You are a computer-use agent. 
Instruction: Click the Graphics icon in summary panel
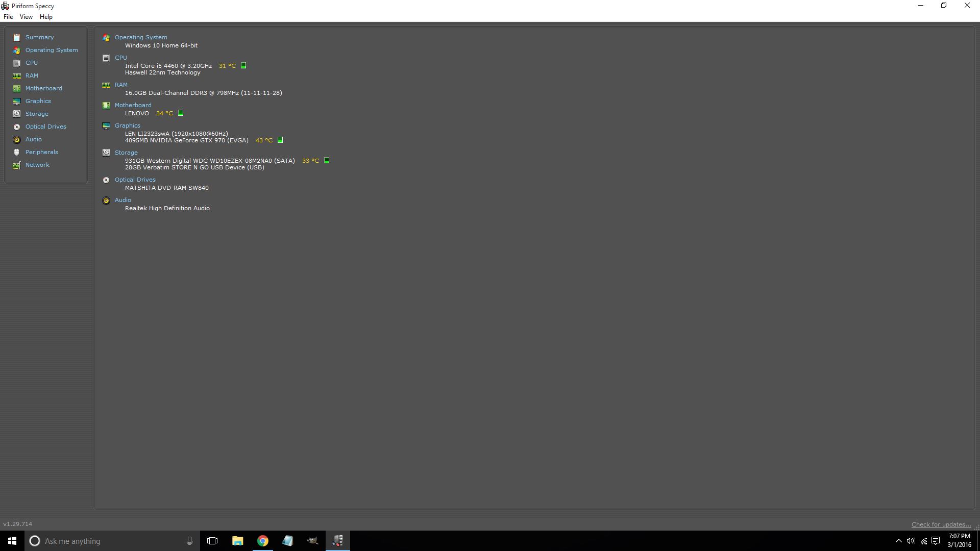click(106, 126)
